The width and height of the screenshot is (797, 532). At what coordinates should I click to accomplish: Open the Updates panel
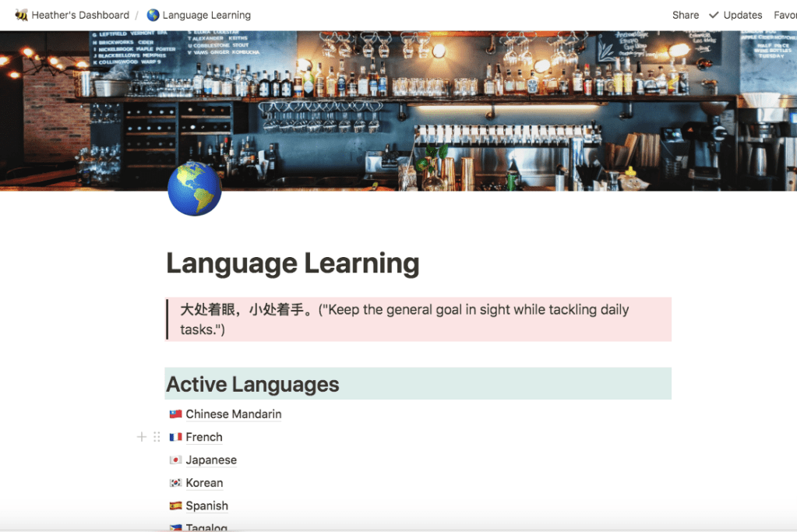742,15
